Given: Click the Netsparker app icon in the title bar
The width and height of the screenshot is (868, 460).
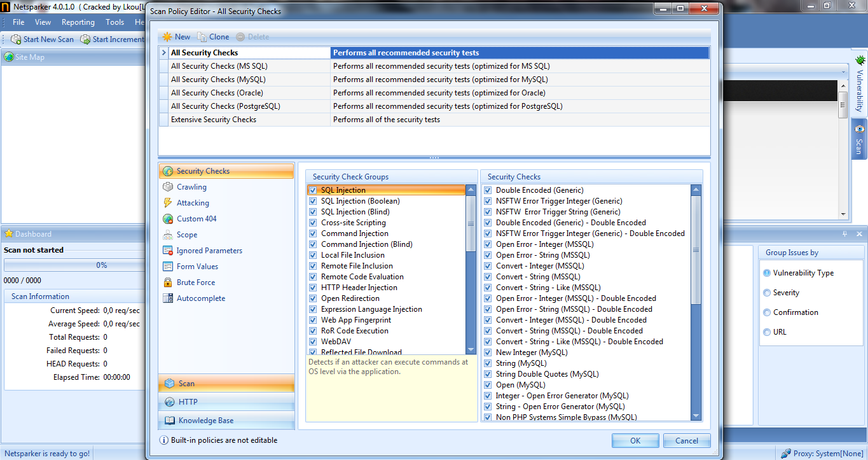Looking at the screenshot, I should [6, 6].
